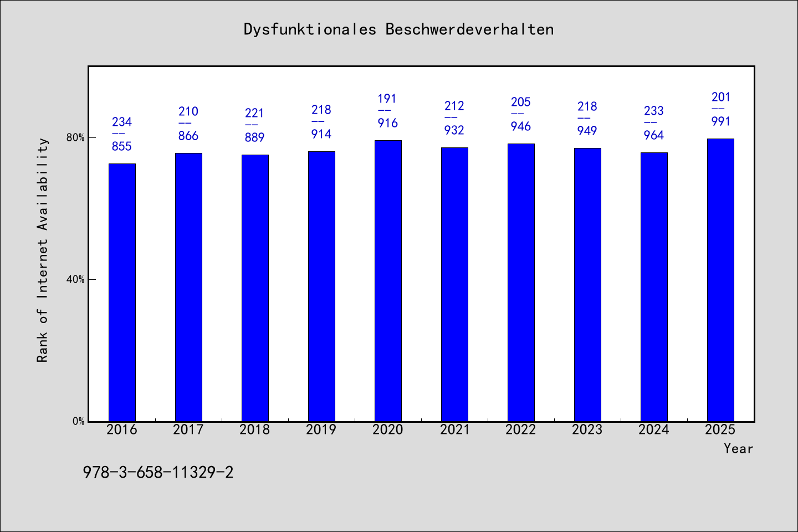Click the 2017 bar
This screenshot has height=532, width=798.
pyautogui.click(x=188, y=287)
